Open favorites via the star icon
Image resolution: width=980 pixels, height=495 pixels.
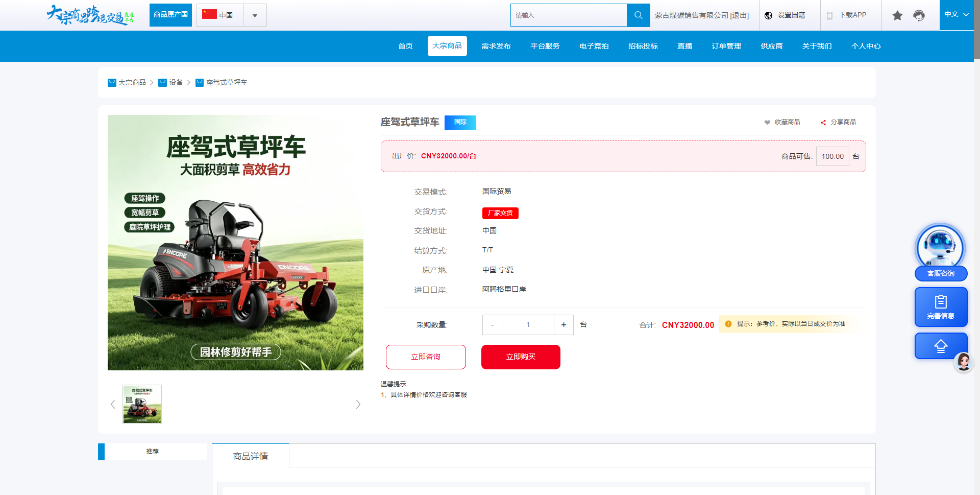click(x=897, y=15)
